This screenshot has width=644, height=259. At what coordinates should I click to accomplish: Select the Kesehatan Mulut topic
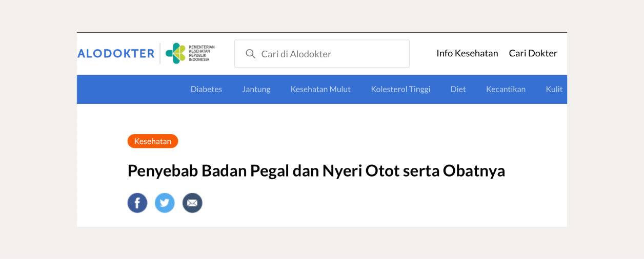click(320, 89)
